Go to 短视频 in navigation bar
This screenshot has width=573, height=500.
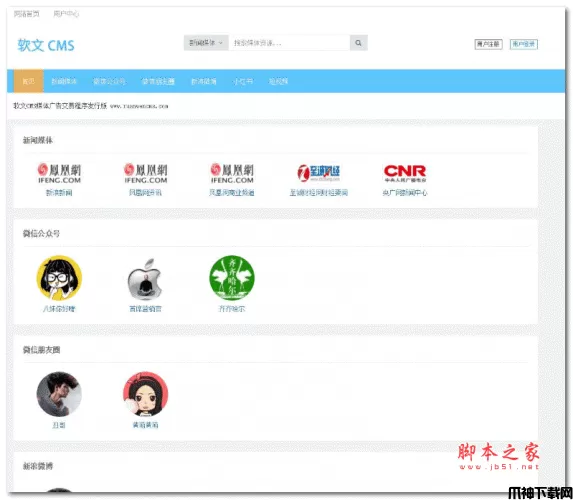(x=278, y=81)
